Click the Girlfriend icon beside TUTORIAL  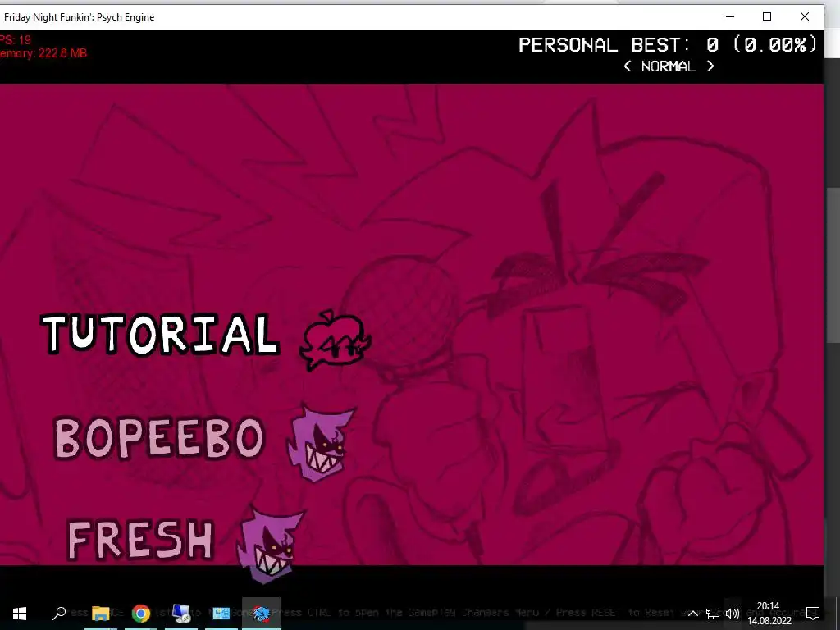(x=335, y=340)
